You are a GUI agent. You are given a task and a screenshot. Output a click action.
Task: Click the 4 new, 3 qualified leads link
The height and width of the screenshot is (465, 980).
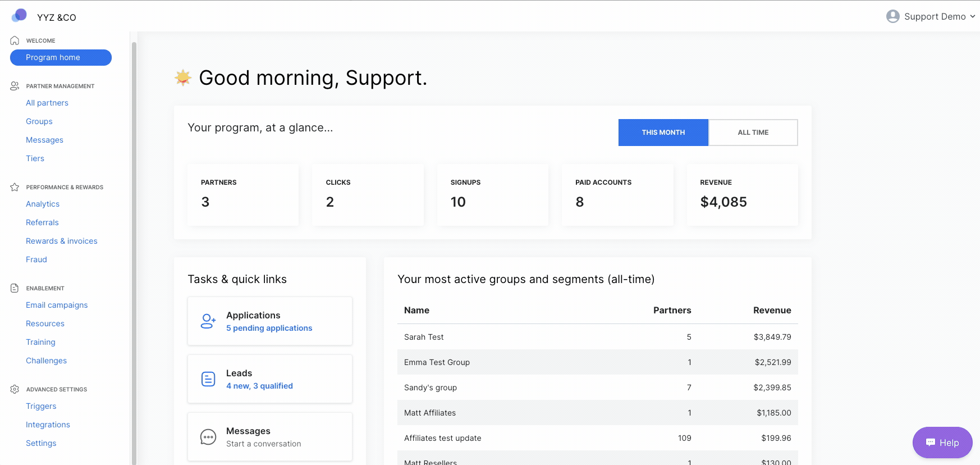coord(259,386)
